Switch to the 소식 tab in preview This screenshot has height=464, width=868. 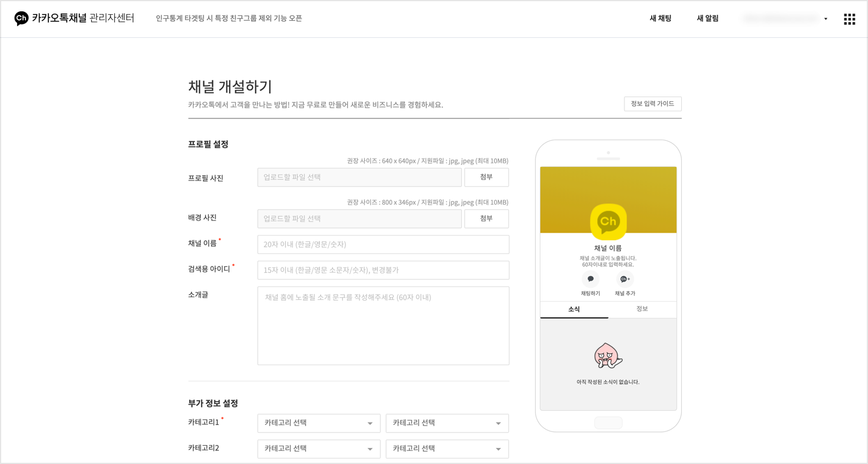pos(574,310)
